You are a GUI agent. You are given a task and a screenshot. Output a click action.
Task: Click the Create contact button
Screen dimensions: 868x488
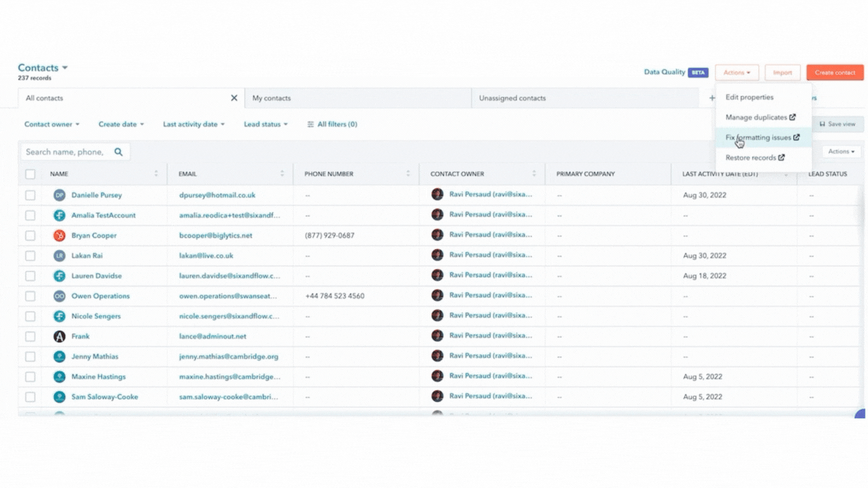click(835, 72)
